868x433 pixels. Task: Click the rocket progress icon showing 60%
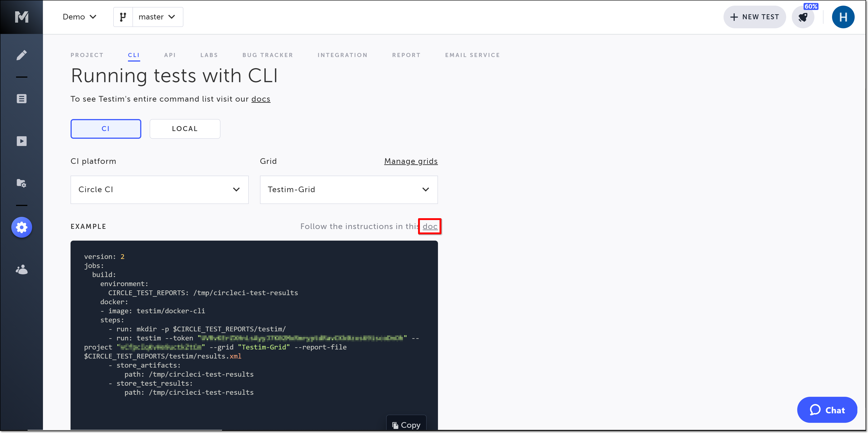coord(803,17)
